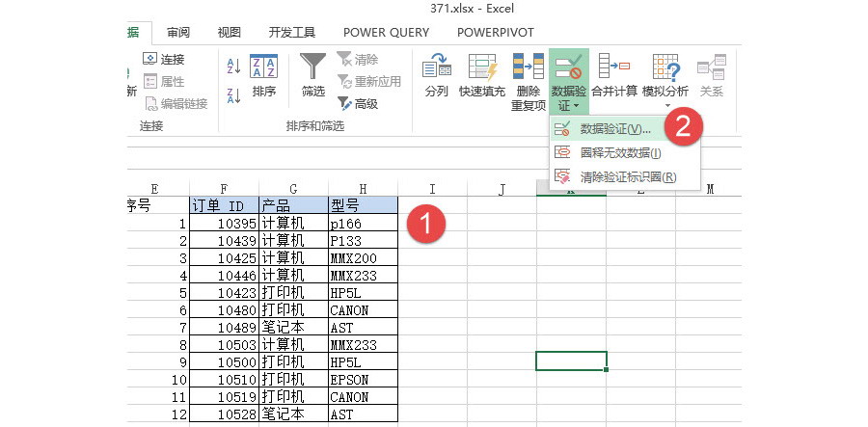Click cell containing 10439
The width and height of the screenshot is (868, 427).
click(x=224, y=240)
